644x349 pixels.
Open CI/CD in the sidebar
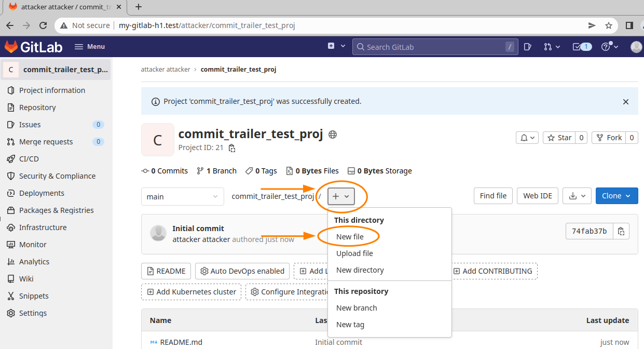(29, 159)
